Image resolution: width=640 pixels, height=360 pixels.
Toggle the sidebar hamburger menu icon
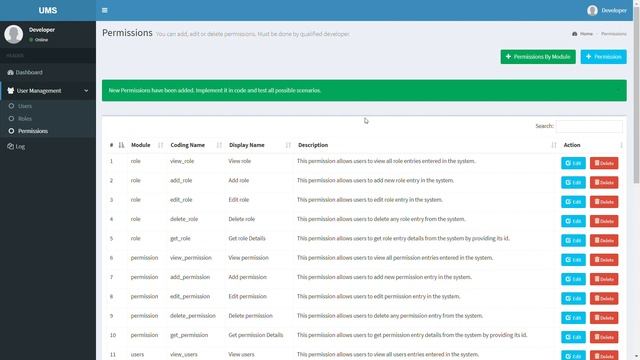point(104,10)
